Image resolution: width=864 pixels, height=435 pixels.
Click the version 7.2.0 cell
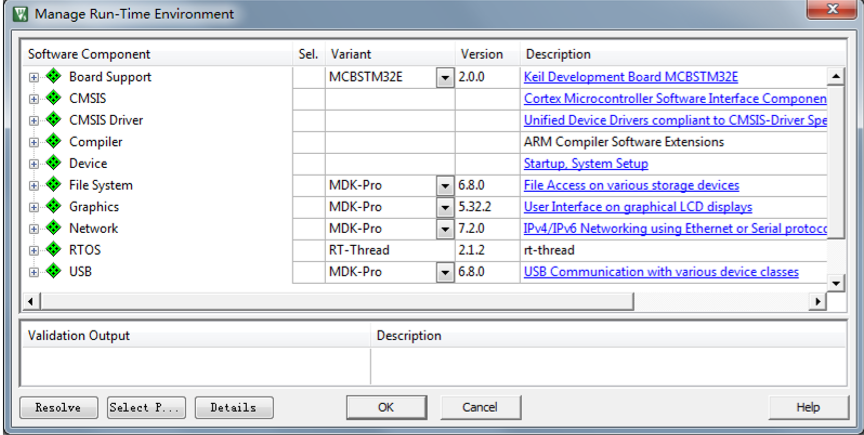coord(488,228)
